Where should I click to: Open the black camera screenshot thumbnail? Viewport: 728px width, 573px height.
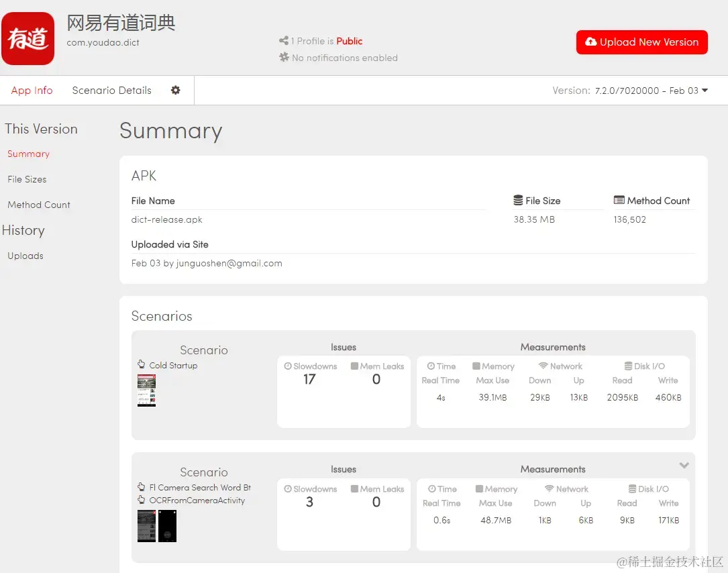tap(167, 525)
